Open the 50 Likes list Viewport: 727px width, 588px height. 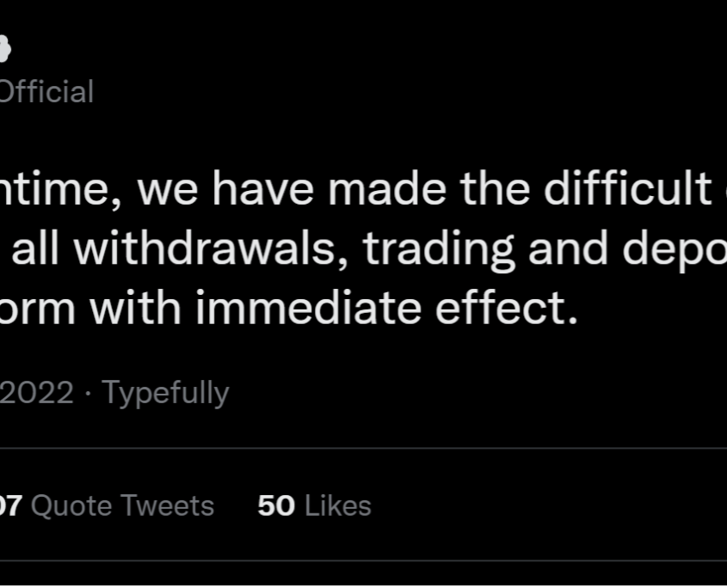click(x=314, y=505)
